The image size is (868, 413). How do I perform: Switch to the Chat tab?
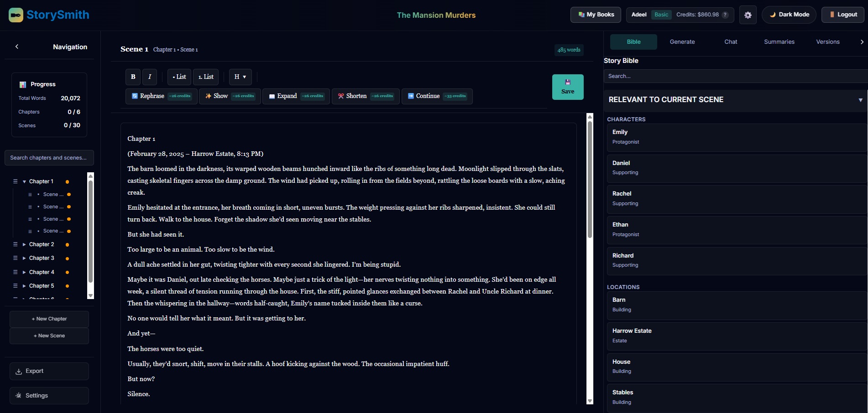pos(731,41)
